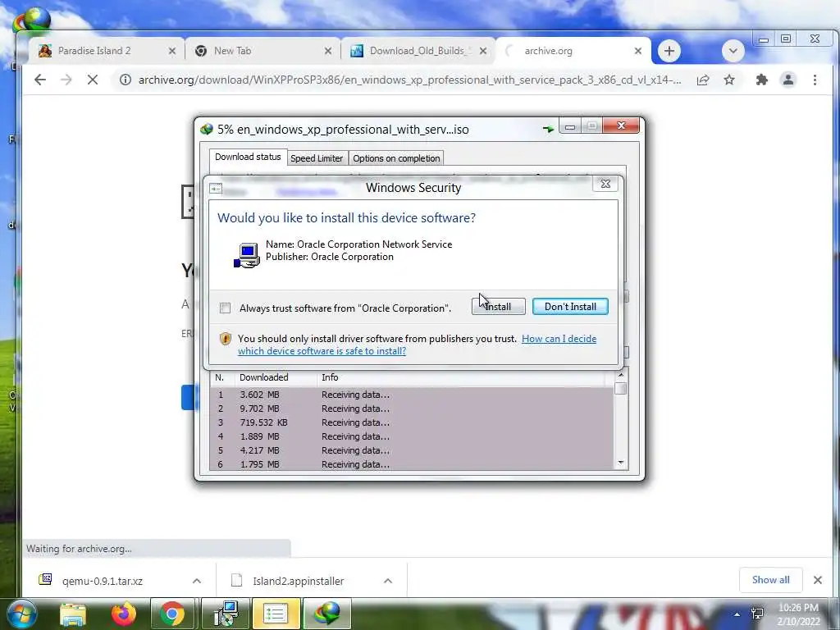Click Windows Security dialog title icon
This screenshot has width=840, height=630.
click(216, 188)
